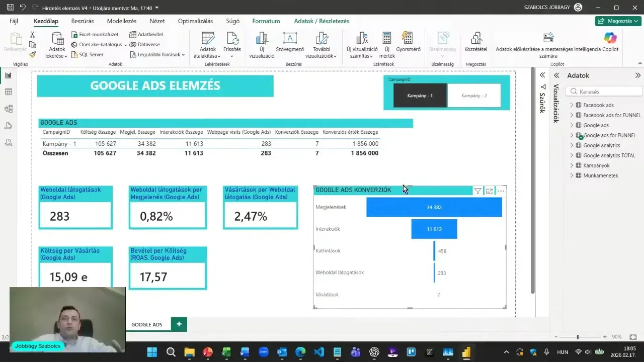Click the fit to page icon
Viewport: 644px width, 362px height.
[x=633, y=337]
